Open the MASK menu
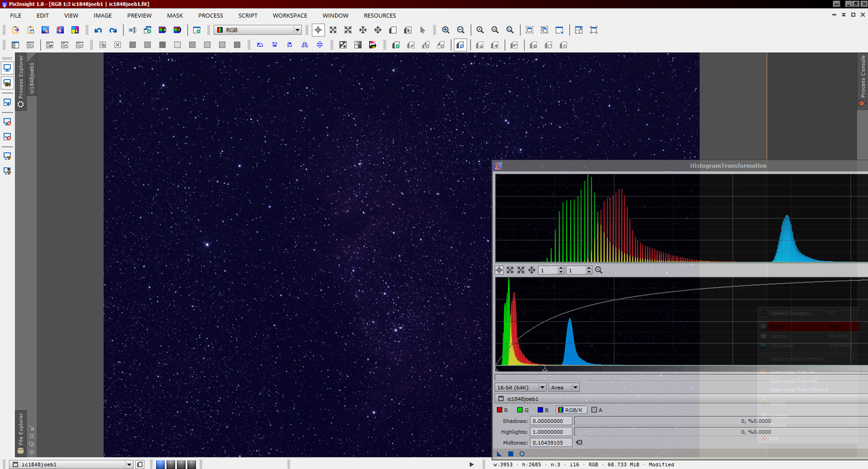The height and width of the screenshot is (469, 868). [175, 16]
